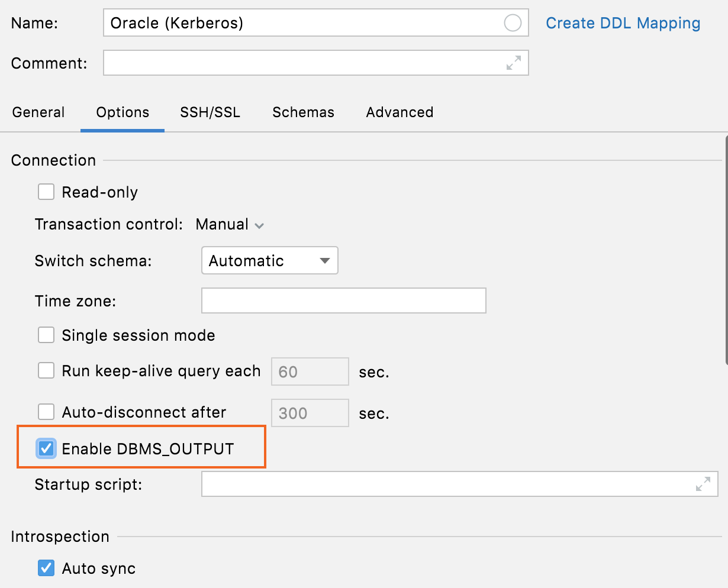Viewport: 728px width, 588px height.
Task: Check the Run keep-alive query option
Action: [46, 371]
